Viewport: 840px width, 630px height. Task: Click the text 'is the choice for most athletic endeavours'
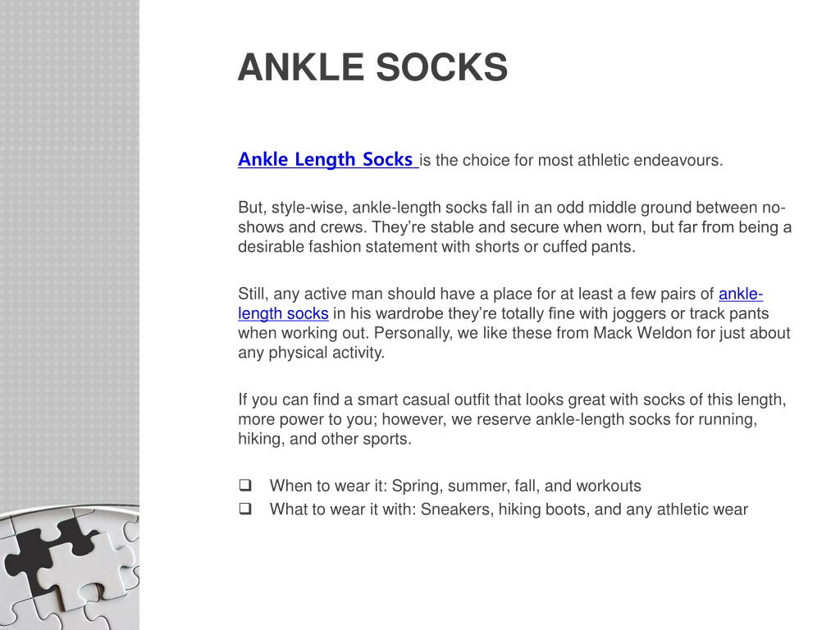coord(571,160)
